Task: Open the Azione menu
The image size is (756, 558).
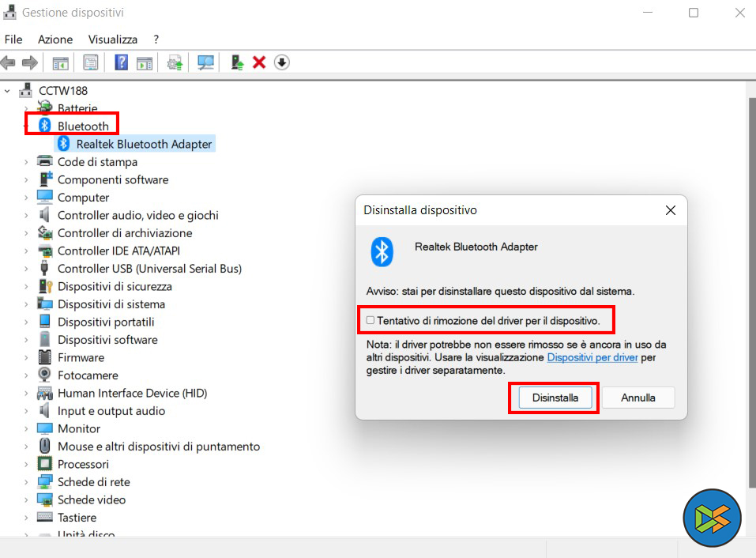Action: (x=55, y=39)
